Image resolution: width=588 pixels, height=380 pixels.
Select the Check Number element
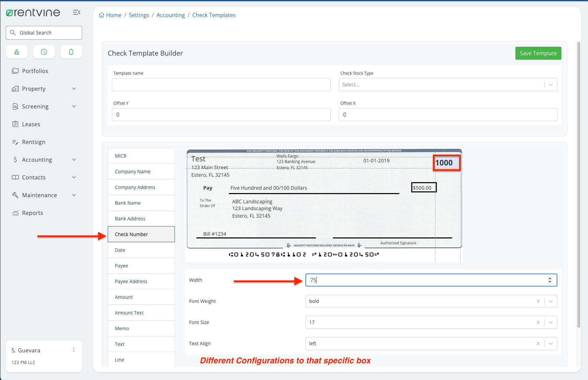(x=141, y=234)
